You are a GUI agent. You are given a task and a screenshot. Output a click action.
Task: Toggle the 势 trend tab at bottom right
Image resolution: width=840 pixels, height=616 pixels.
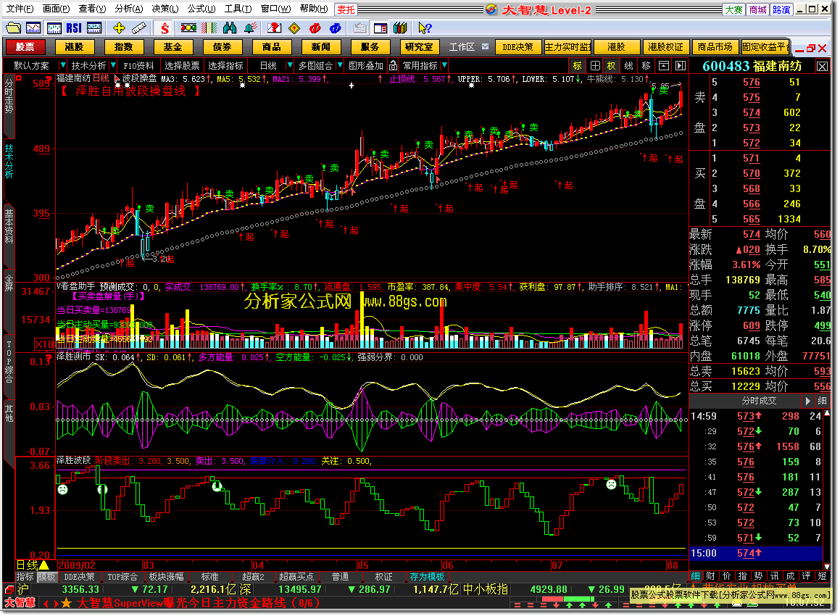(x=758, y=576)
